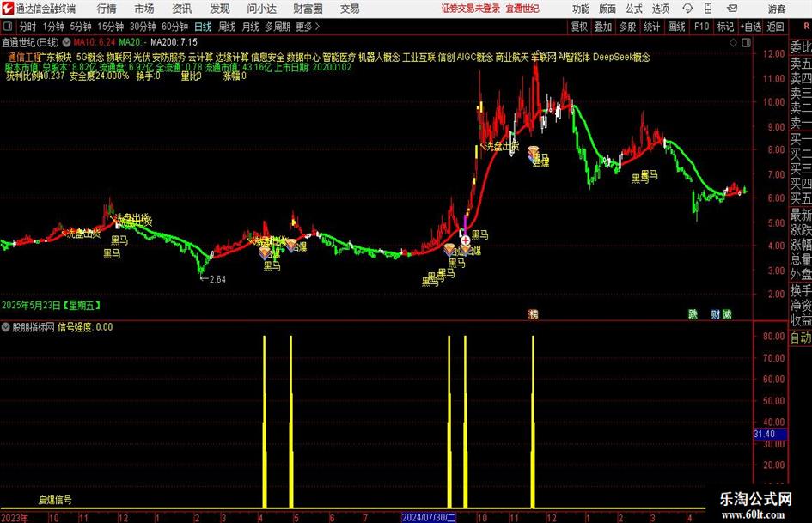Toggle the side info panel icon near price axis
The height and width of the screenshot is (523, 812).
pyautogui.click(x=746, y=42)
